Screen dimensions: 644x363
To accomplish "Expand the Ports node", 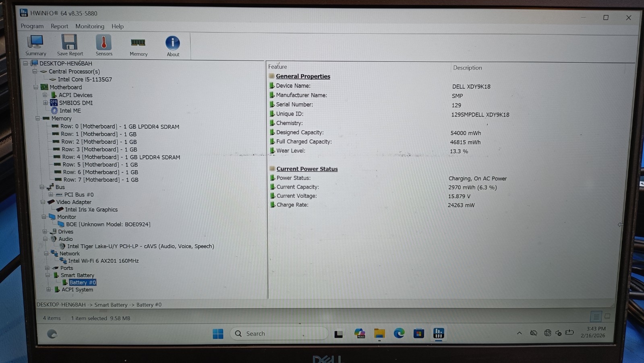I will (x=47, y=268).
